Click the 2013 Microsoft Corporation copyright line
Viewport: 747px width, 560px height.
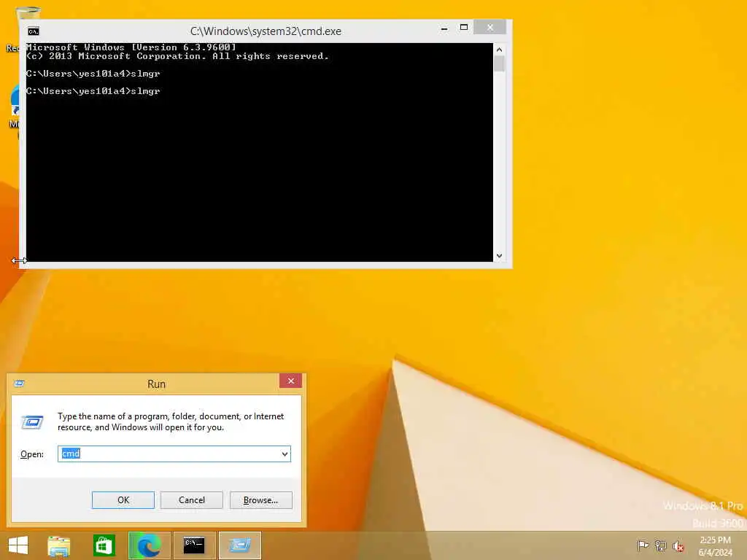[177, 56]
